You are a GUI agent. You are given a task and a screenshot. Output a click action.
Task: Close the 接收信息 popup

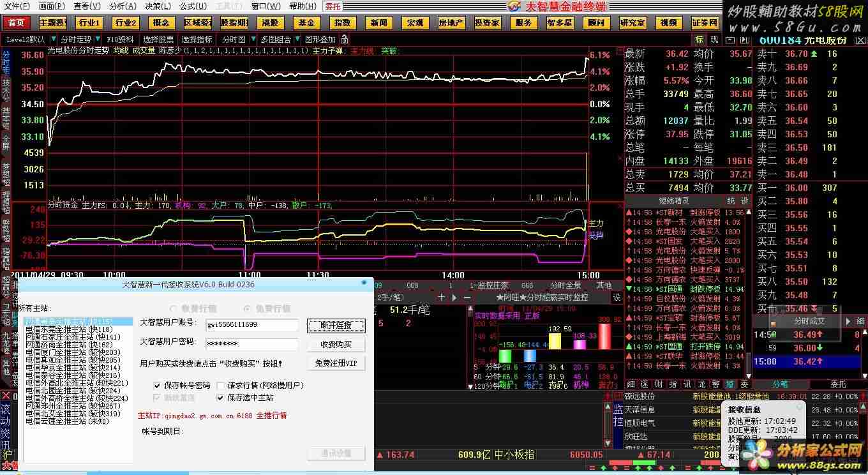click(x=799, y=407)
